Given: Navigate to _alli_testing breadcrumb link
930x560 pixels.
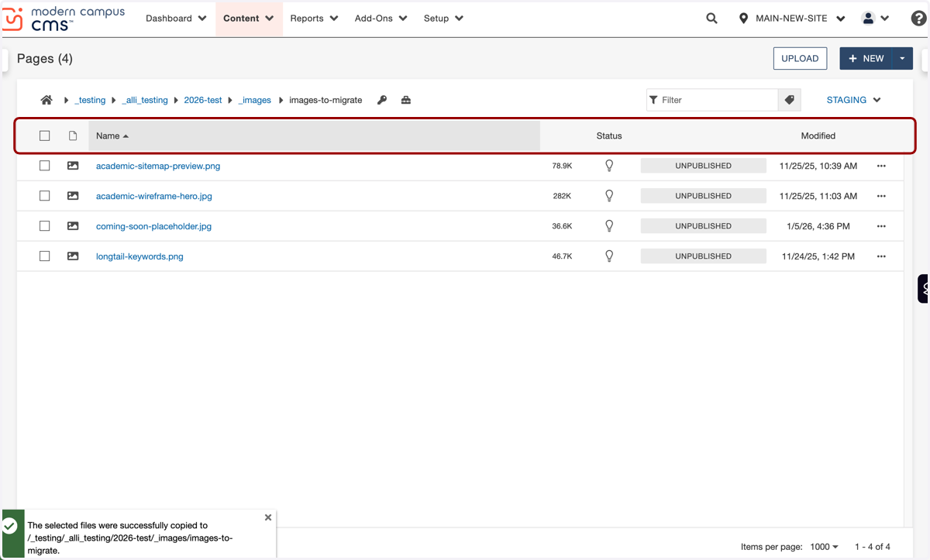Looking at the screenshot, I should point(145,100).
